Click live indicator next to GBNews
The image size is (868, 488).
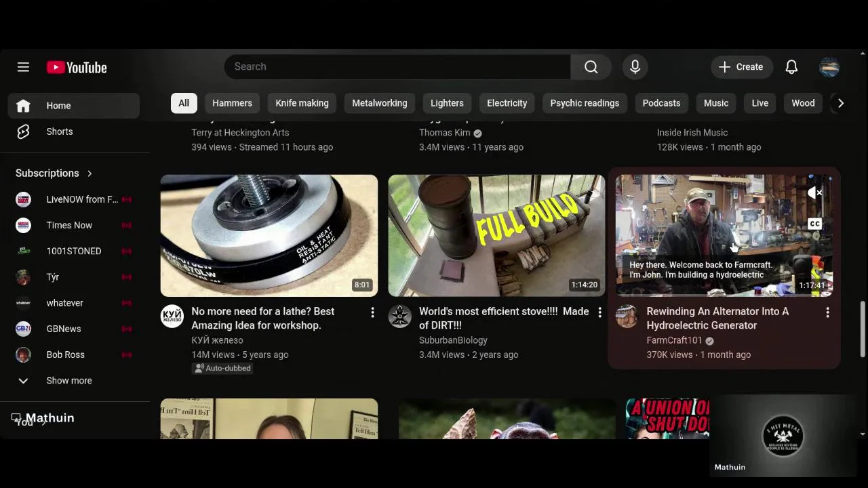[x=126, y=329]
